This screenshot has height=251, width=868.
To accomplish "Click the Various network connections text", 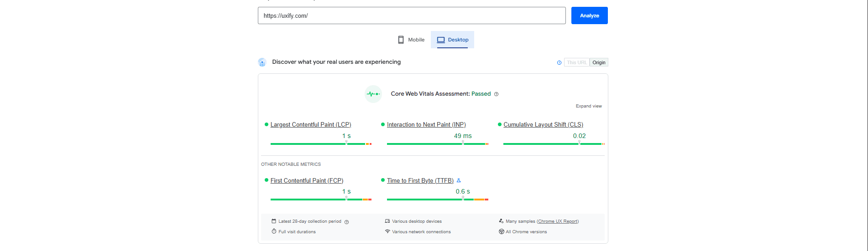I will coord(421,232).
